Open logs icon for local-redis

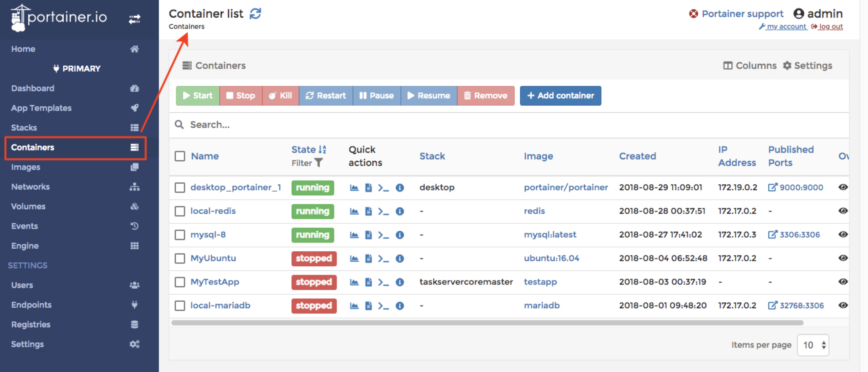(368, 211)
